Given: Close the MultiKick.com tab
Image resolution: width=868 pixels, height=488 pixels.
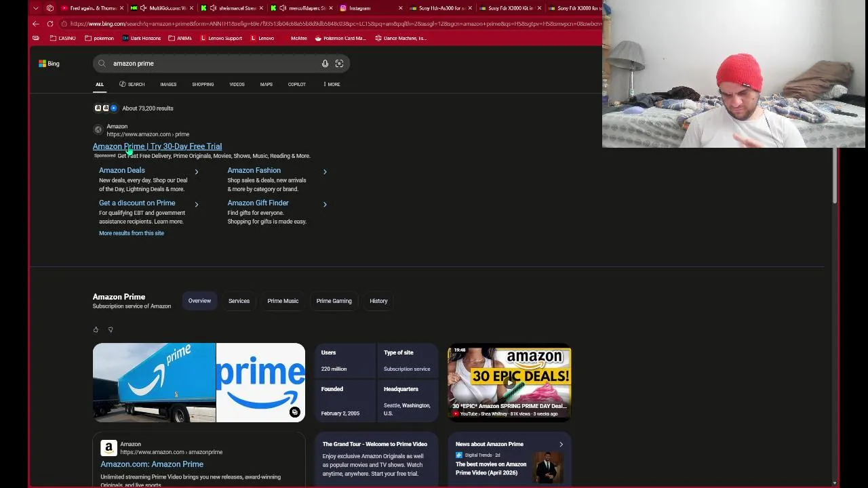Looking at the screenshot, I should coord(191,8).
